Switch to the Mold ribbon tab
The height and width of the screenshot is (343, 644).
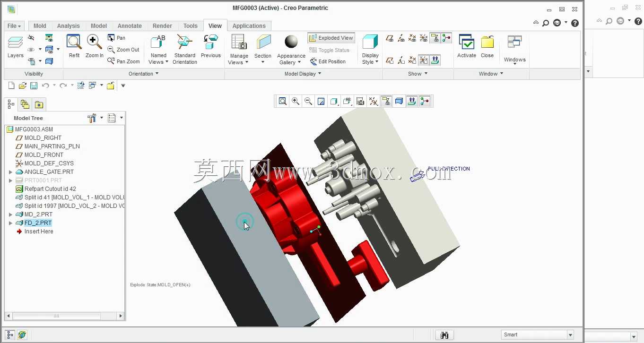click(x=40, y=26)
